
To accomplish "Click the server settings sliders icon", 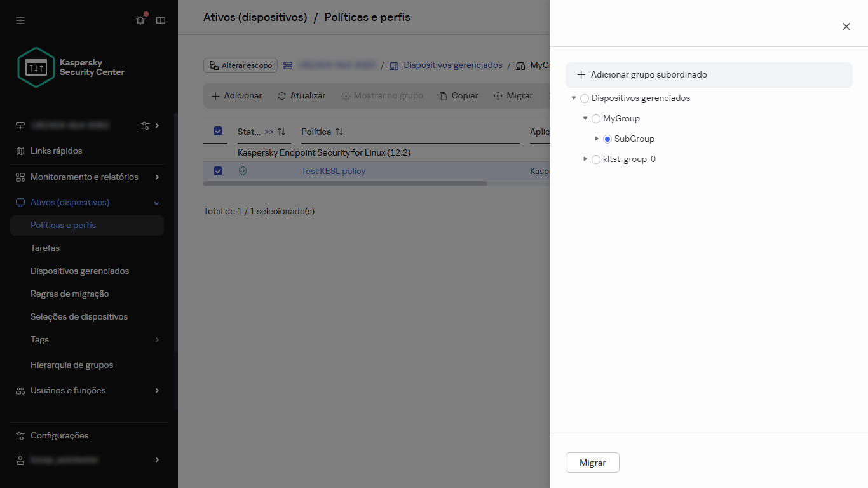I will pyautogui.click(x=146, y=125).
